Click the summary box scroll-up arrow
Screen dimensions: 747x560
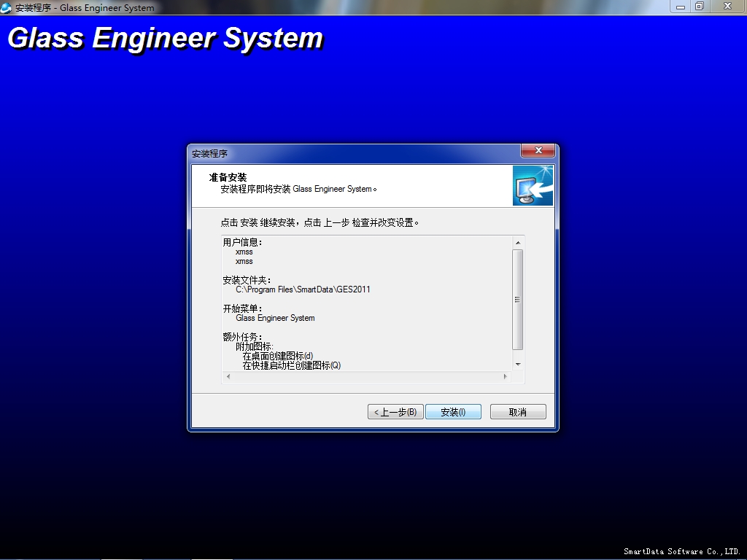[518, 243]
